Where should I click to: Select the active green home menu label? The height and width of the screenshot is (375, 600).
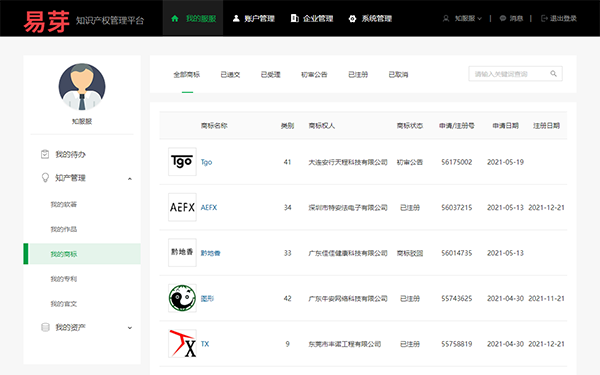[201, 18]
